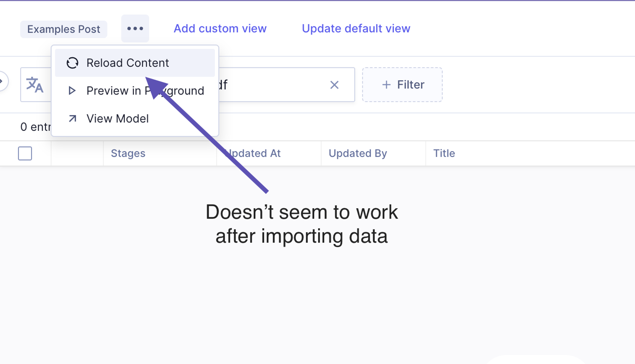Click the Playground play triangle icon
The height and width of the screenshot is (364, 635).
coord(72,91)
